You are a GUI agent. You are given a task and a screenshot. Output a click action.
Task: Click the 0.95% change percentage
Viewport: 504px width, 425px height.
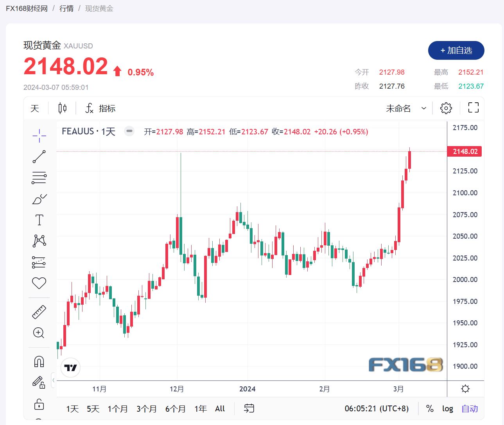(141, 72)
